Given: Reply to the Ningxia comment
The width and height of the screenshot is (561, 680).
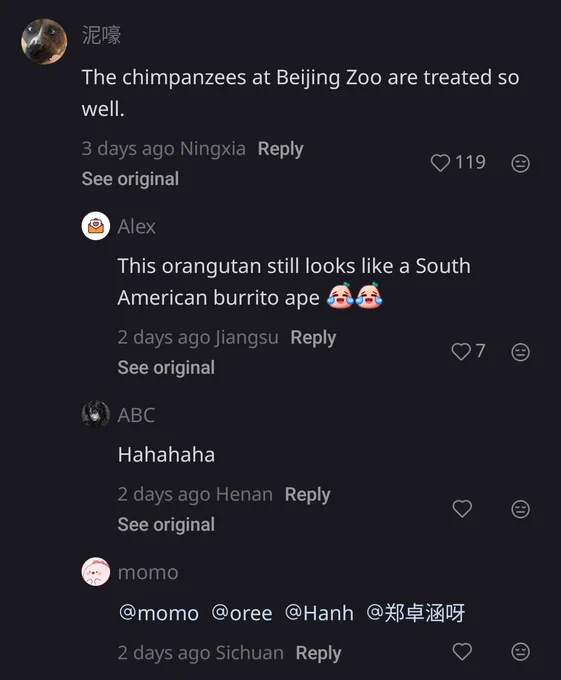Looking at the screenshot, I should point(280,149).
